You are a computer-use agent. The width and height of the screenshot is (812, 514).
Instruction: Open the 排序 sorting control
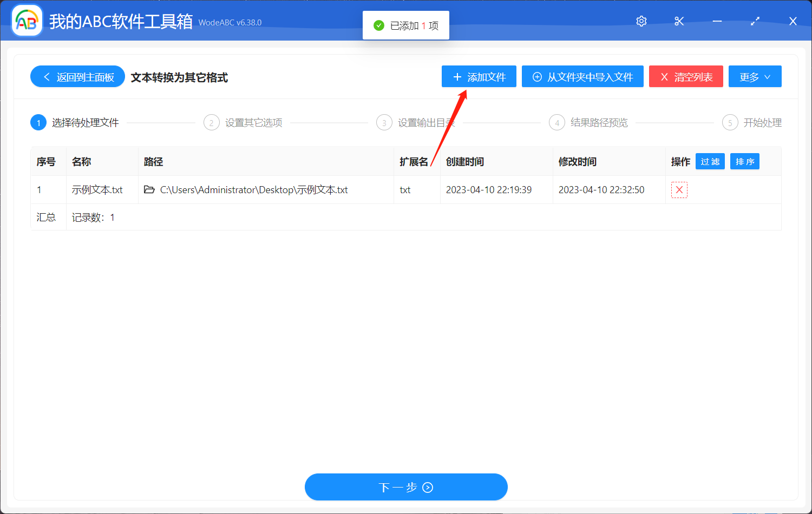(x=744, y=161)
